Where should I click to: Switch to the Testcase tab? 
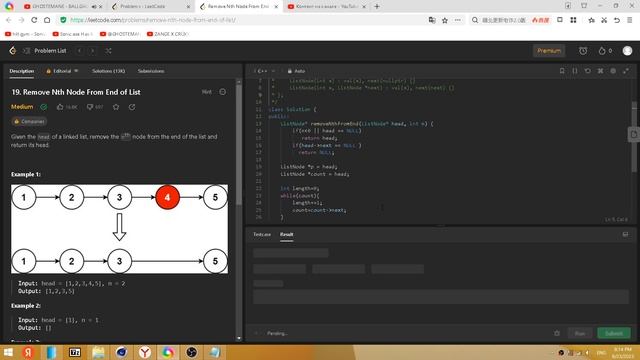[262, 234]
